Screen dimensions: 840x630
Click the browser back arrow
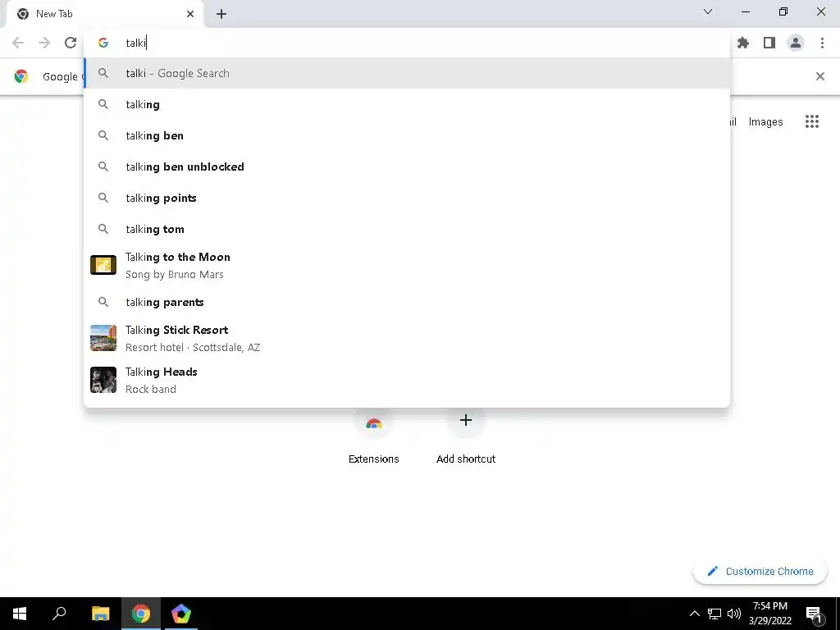point(18,43)
